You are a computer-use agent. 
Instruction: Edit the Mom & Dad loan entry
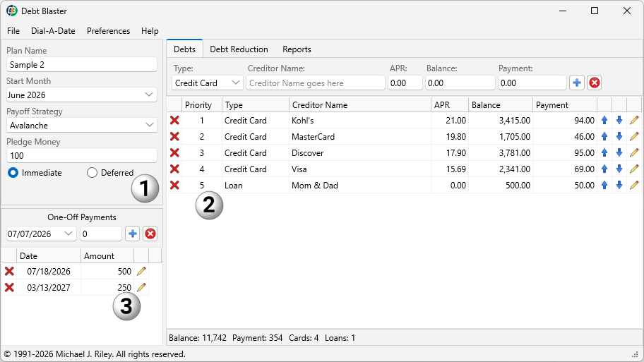(634, 185)
